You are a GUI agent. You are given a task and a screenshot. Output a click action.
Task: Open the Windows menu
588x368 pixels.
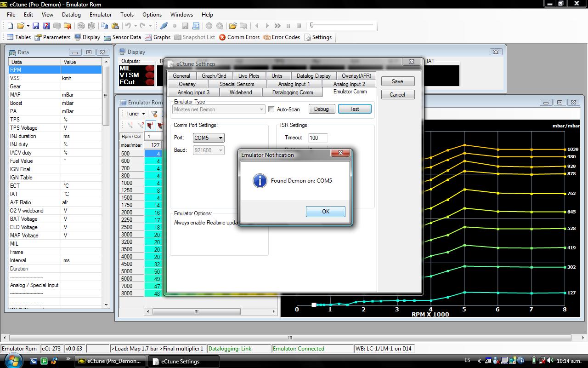pyautogui.click(x=181, y=15)
